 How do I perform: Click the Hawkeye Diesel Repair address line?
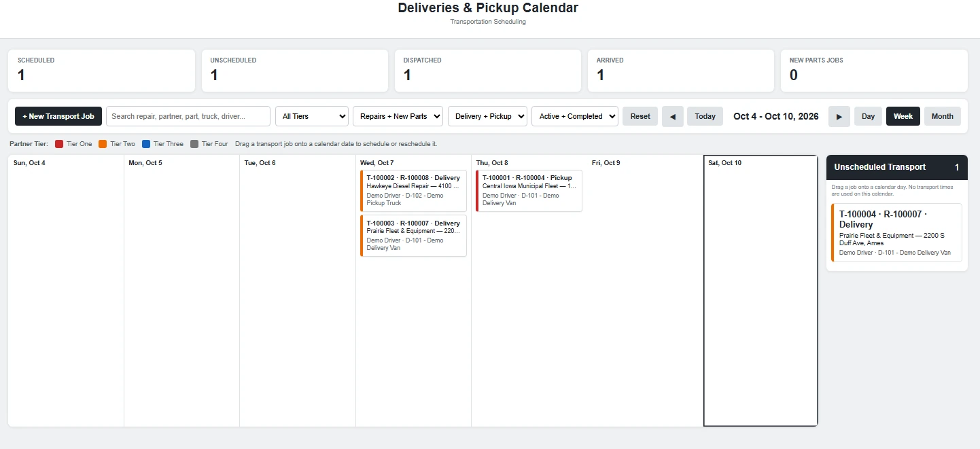tap(413, 185)
